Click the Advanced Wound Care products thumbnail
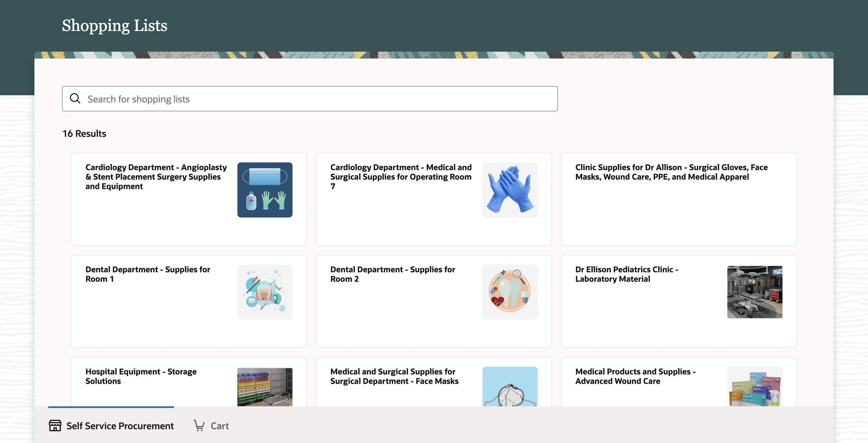The image size is (868, 443). pos(754,386)
